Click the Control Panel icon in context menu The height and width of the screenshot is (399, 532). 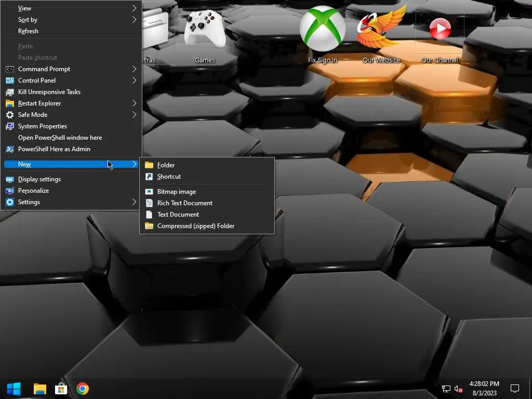(10, 81)
